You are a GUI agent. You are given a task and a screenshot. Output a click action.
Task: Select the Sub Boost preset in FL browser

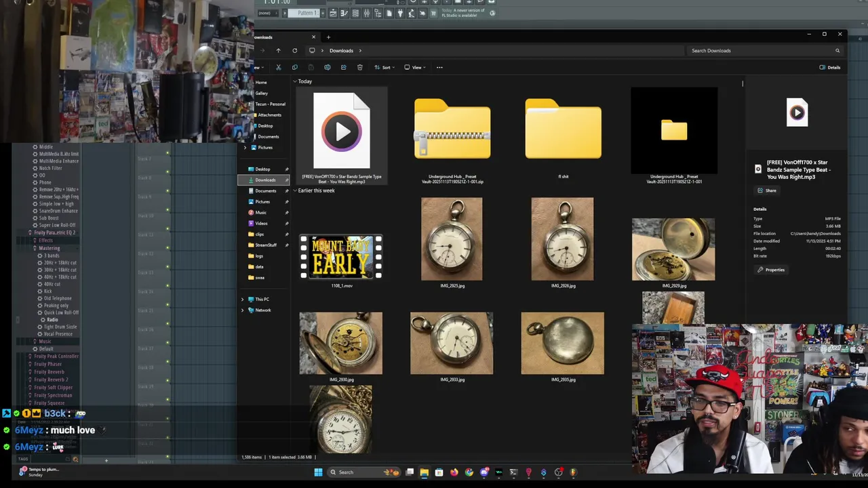pos(49,218)
